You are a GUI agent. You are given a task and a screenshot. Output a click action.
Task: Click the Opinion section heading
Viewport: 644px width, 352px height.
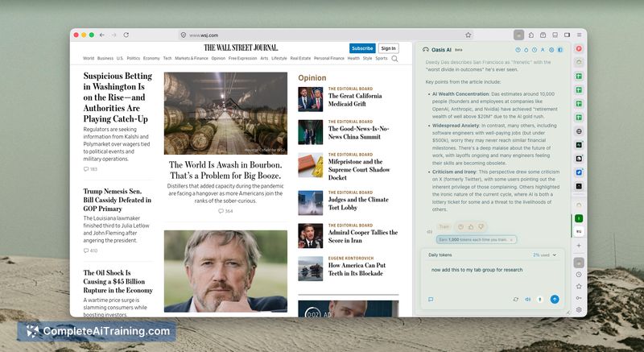click(x=312, y=78)
